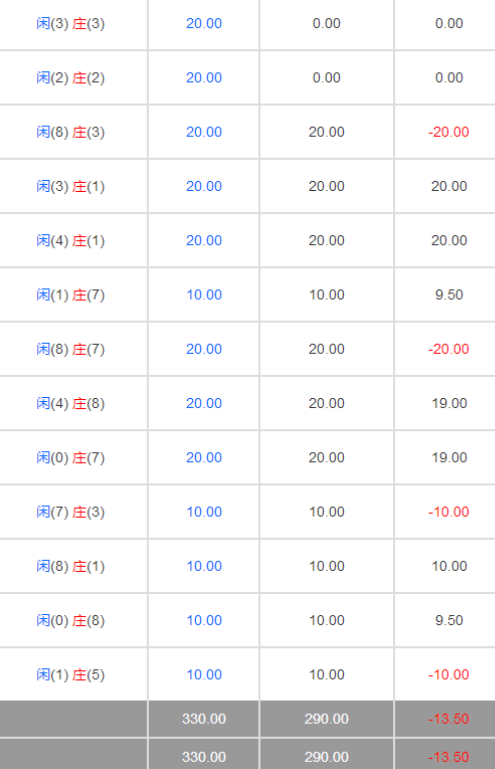Open blue 20.00 link in 闲(4) 庄(8) row
495x769 pixels.
click(x=204, y=403)
